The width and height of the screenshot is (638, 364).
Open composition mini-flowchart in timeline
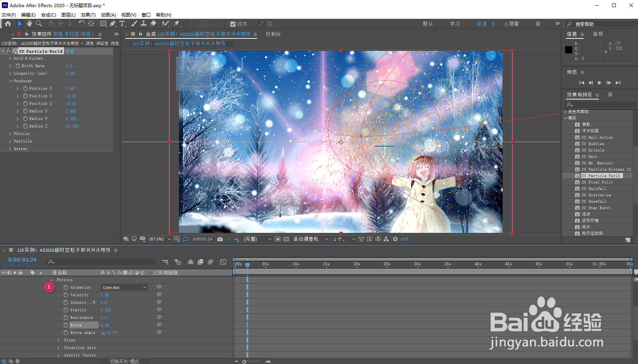(x=165, y=262)
